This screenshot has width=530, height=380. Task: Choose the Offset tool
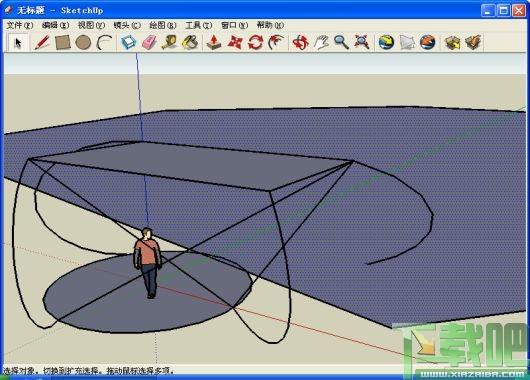[x=276, y=43]
